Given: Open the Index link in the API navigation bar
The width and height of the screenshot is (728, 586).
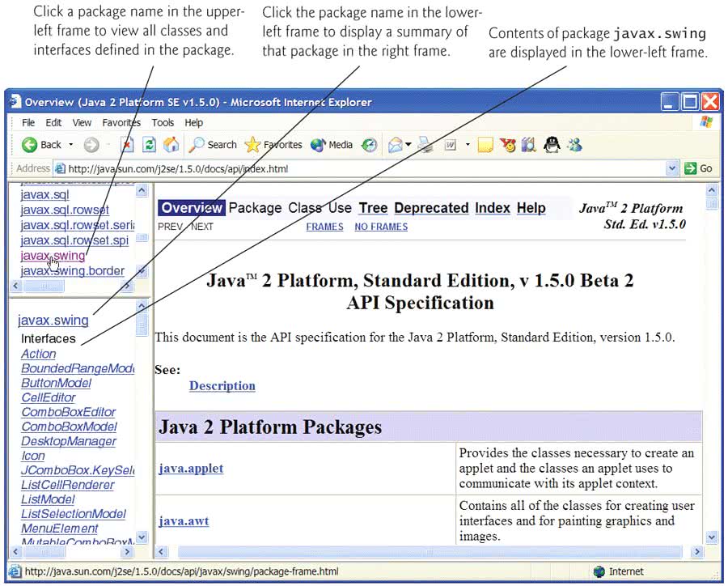Looking at the screenshot, I should click(493, 208).
